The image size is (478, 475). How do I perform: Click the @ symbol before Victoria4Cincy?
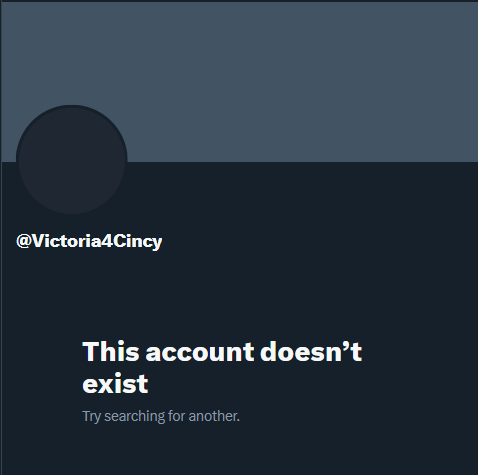(24, 241)
